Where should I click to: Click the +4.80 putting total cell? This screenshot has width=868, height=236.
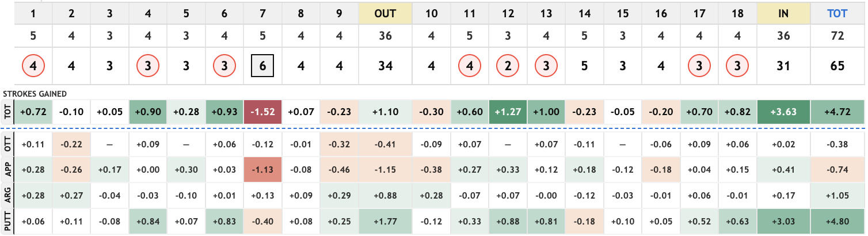(836, 221)
